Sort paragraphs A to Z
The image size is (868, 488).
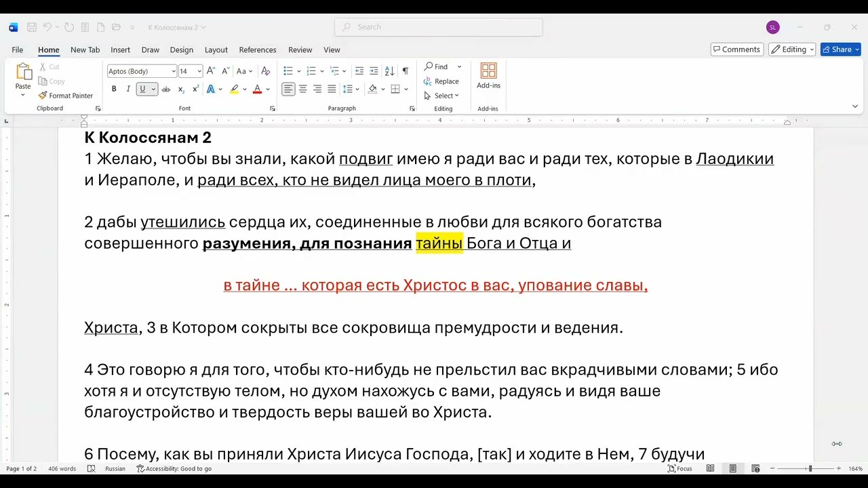click(x=389, y=70)
